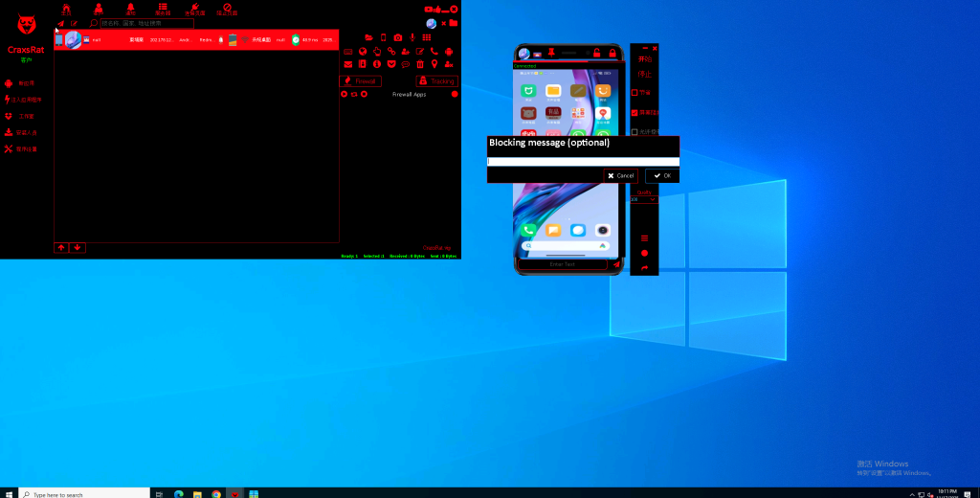Switch to the Firewall tab
The width and height of the screenshot is (980, 498).
pos(361,81)
